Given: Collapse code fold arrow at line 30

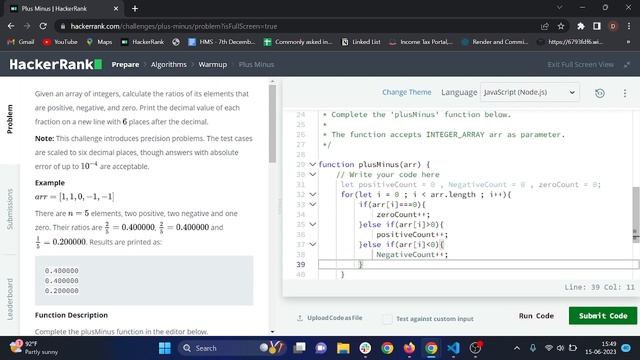Looking at the screenshot, I should (x=313, y=174).
